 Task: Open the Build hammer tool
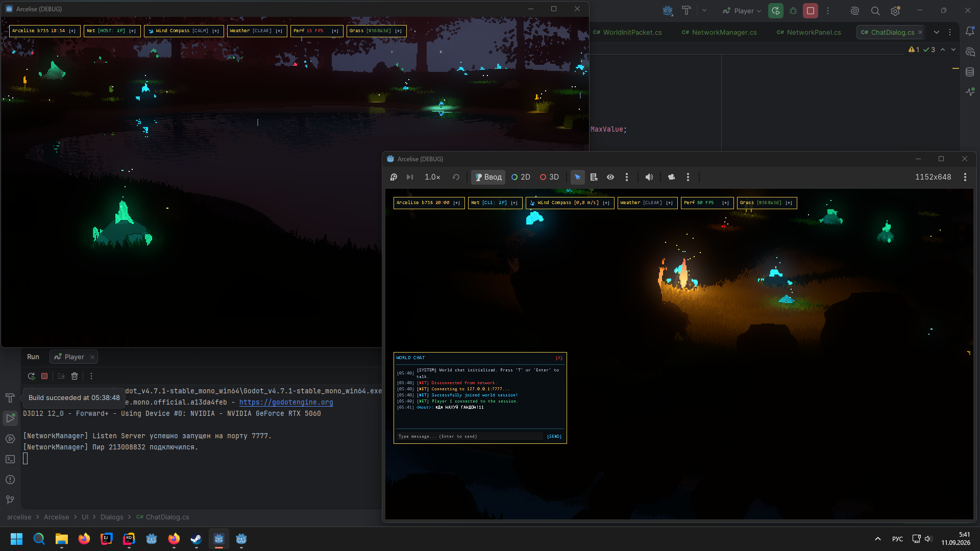(x=686, y=11)
